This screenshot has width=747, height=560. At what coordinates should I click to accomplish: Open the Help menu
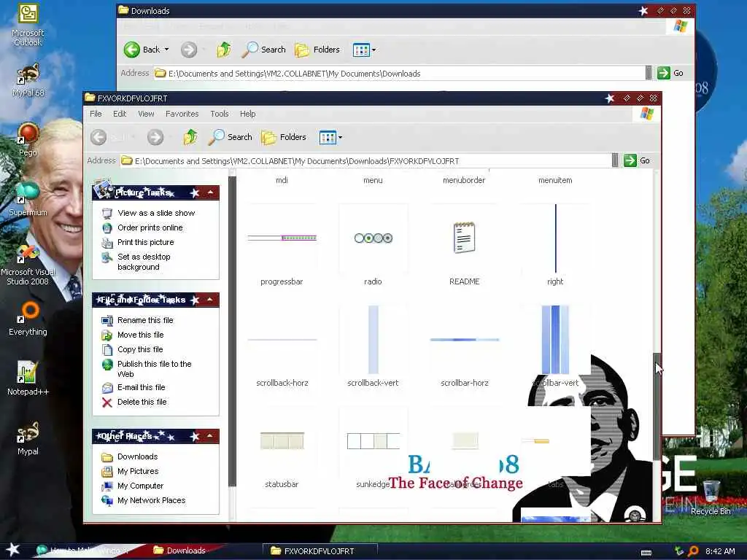coord(247,114)
